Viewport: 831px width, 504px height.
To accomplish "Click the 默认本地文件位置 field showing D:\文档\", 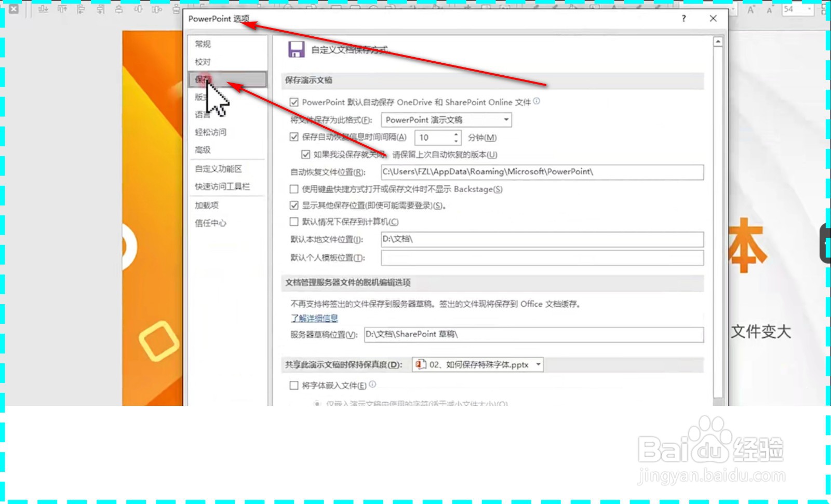I will (x=542, y=239).
